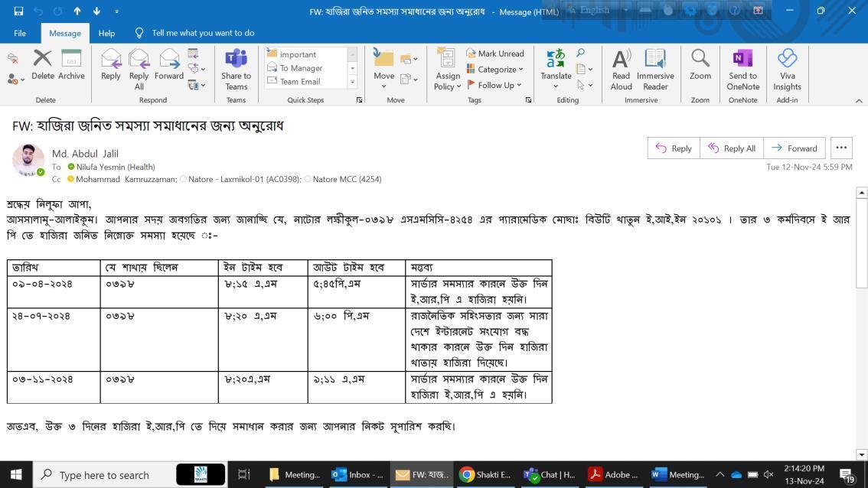The image size is (868, 488).
Task: Open Quick Steps dialog launcher
Action: (359, 100)
